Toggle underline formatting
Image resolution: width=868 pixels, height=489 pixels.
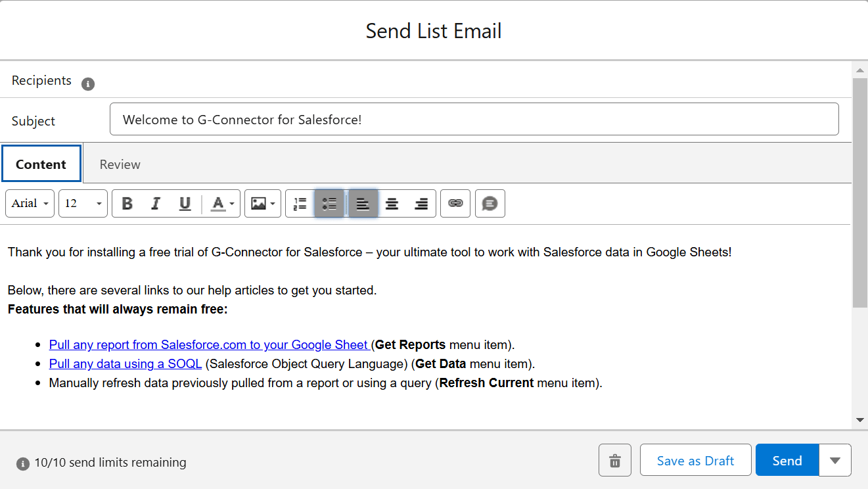click(185, 204)
